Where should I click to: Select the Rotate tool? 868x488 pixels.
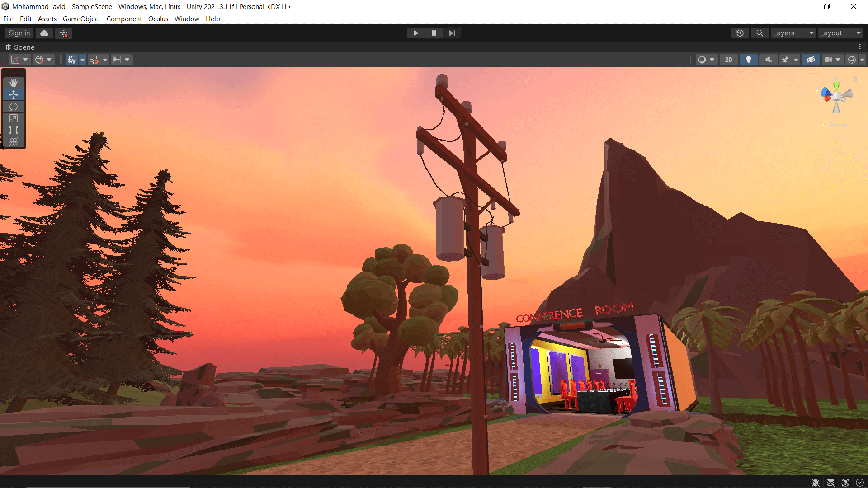[x=14, y=107]
